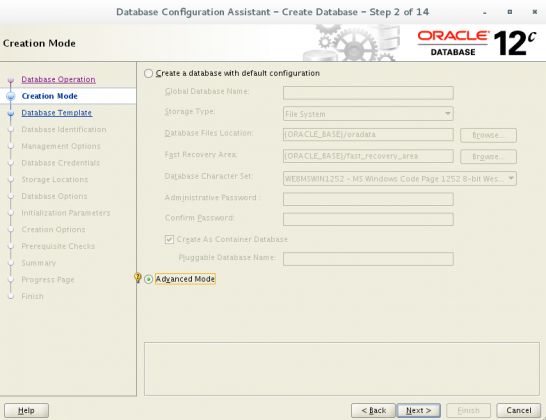Maximize the Database Configuration Assistant window
Viewport: 546px width, 420px height.
[509, 12]
